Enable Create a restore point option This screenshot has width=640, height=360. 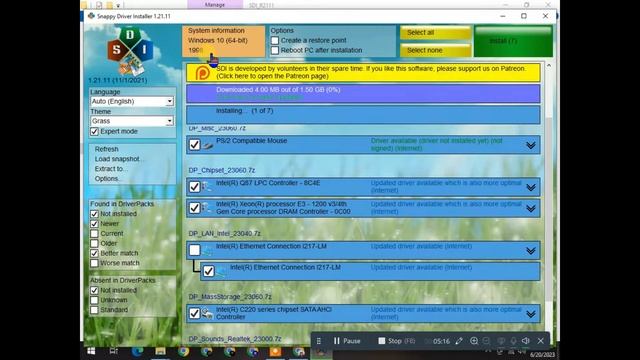pos(275,40)
